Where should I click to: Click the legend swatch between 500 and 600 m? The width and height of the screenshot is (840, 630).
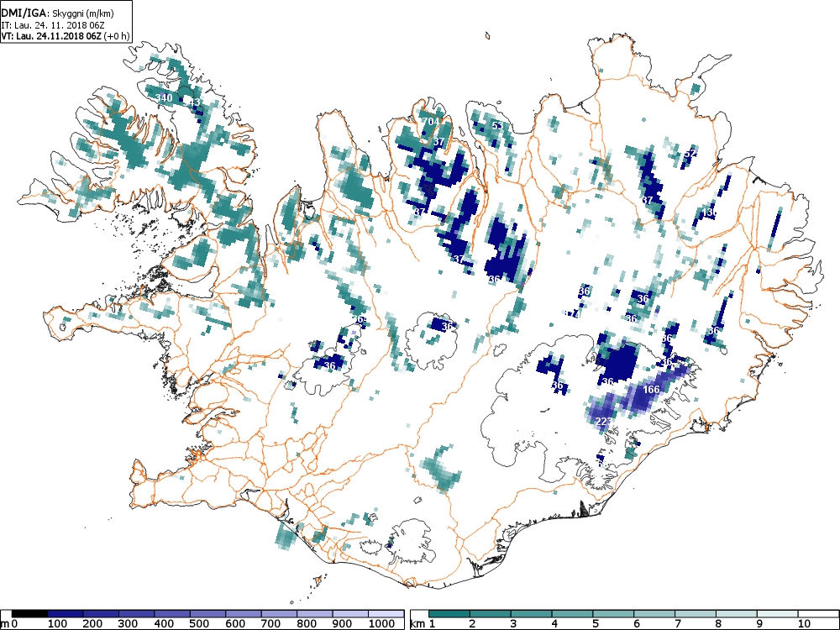click(x=207, y=614)
